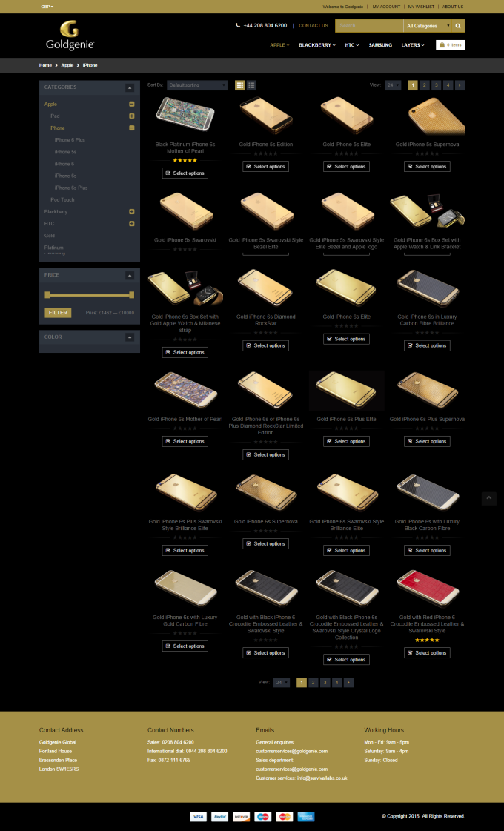Viewport: 504px width, 831px height.
Task: Collapse the Categories panel
Action: point(130,87)
